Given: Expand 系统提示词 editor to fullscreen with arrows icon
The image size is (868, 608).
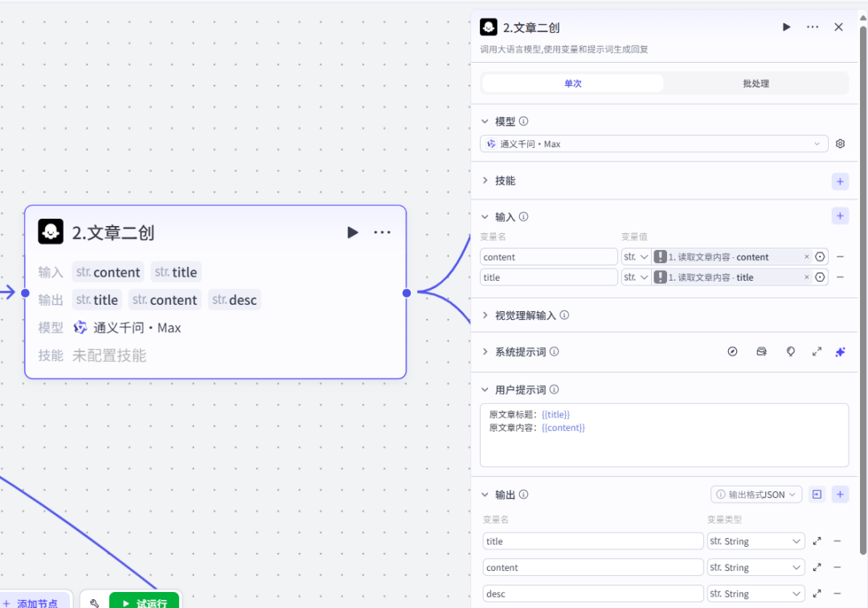Looking at the screenshot, I should coord(817,351).
